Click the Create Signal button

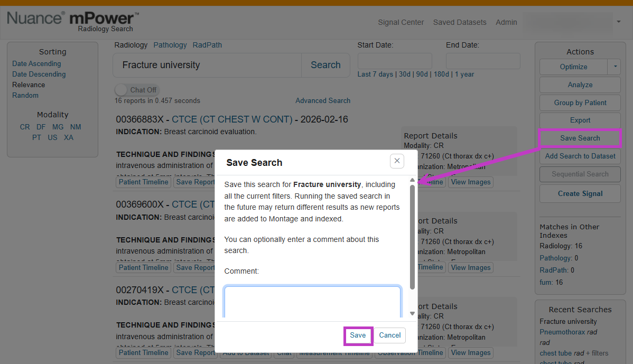pyautogui.click(x=580, y=194)
